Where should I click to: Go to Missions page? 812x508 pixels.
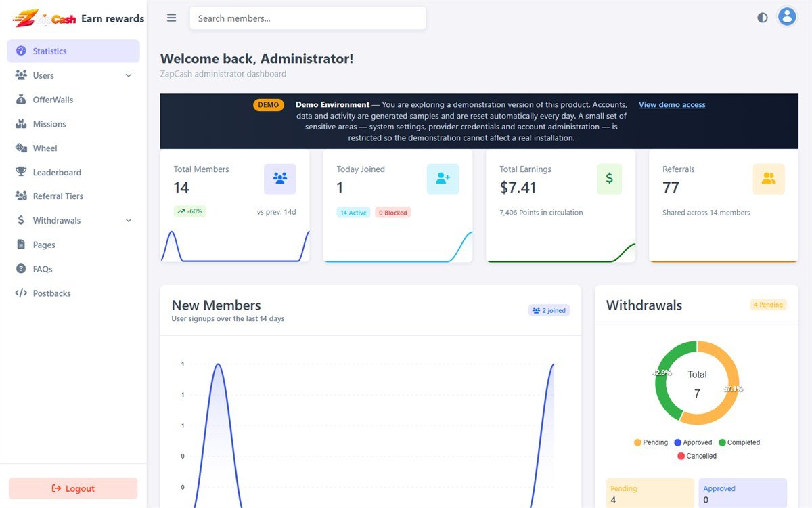[x=73, y=124]
